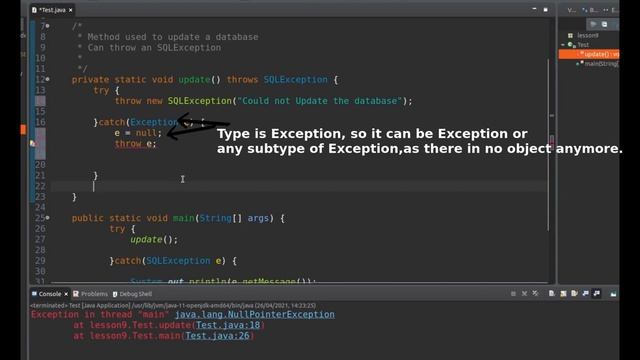Screen dimensions: 640x360
Task: Open the java.lang.NullPointerException link
Action: pos(255,314)
